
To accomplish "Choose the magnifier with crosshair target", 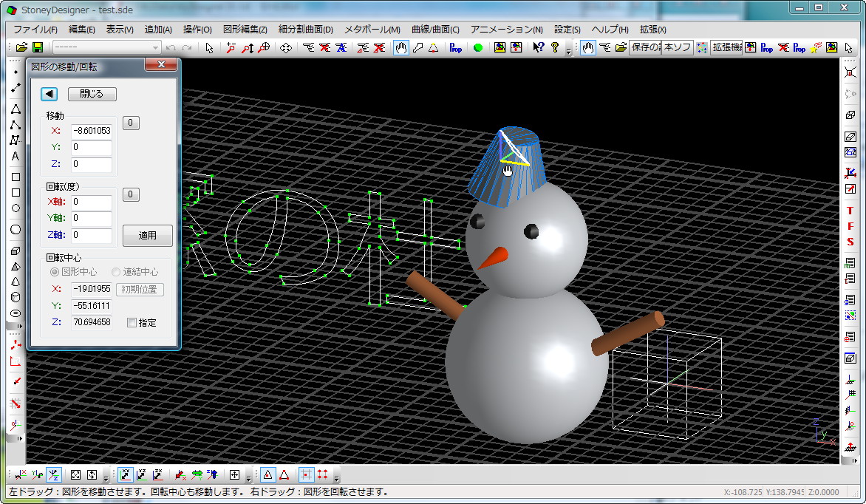I will 264,47.
